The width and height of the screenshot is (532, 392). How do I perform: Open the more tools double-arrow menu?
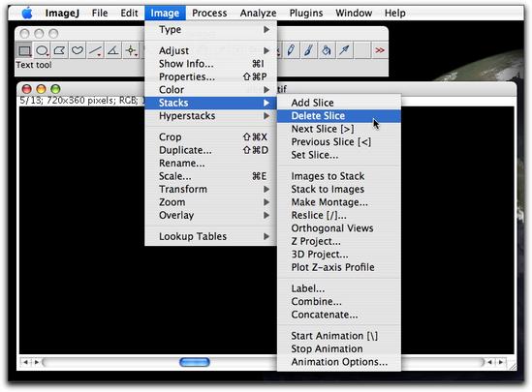[x=379, y=50]
